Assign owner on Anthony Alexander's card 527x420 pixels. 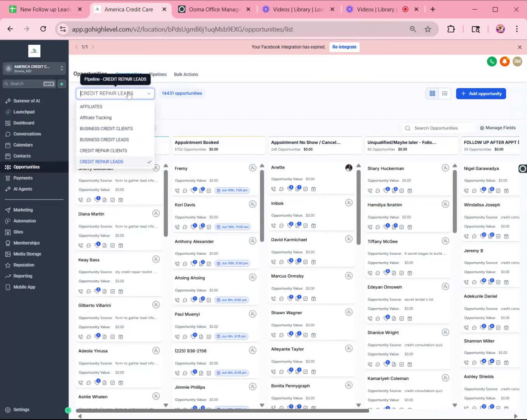[x=253, y=241]
